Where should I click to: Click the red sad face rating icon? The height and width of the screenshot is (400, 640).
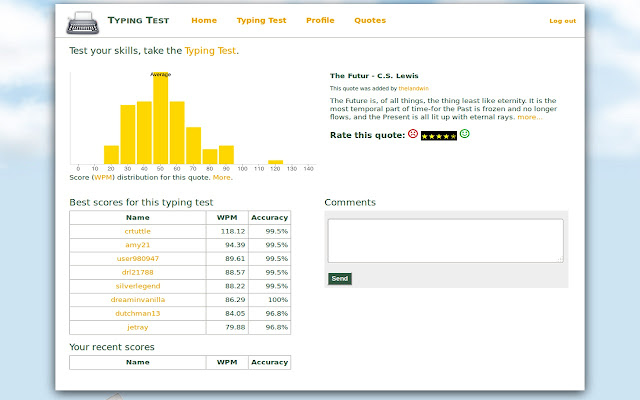(413, 134)
